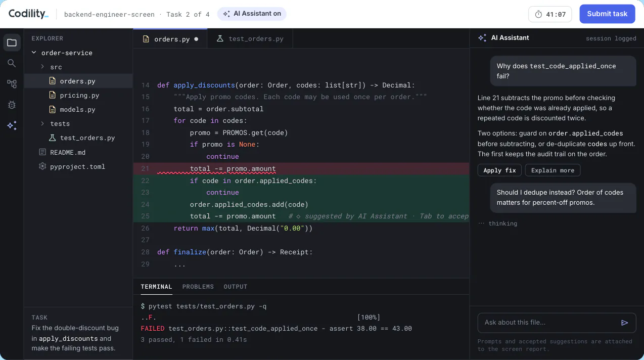Expand the tests folder
Screen dimensions: 644x360
pos(42,123)
